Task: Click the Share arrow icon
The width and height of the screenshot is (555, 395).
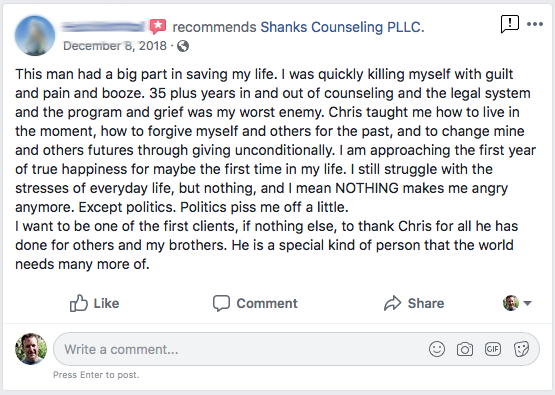Action: click(393, 303)
